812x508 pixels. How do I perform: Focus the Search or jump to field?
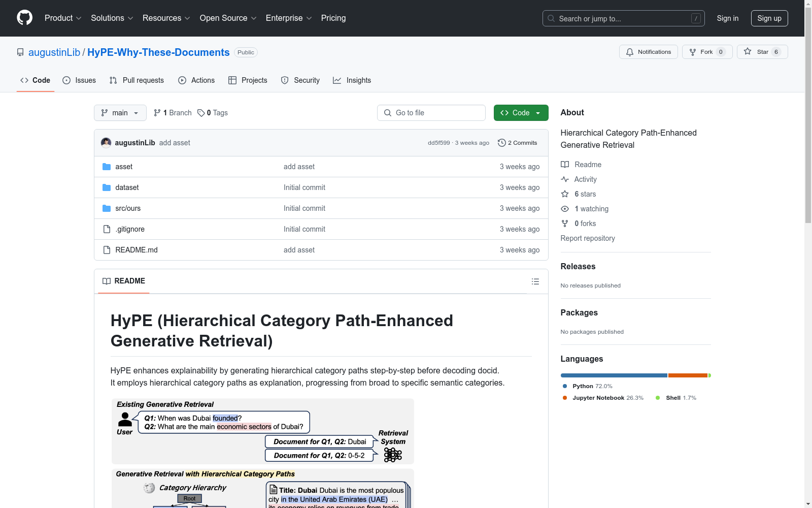point(624,18)
